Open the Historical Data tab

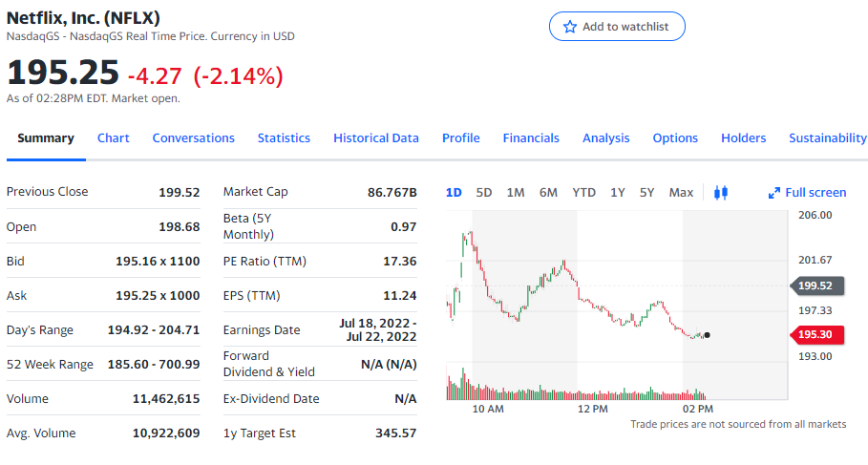(376, 137)
